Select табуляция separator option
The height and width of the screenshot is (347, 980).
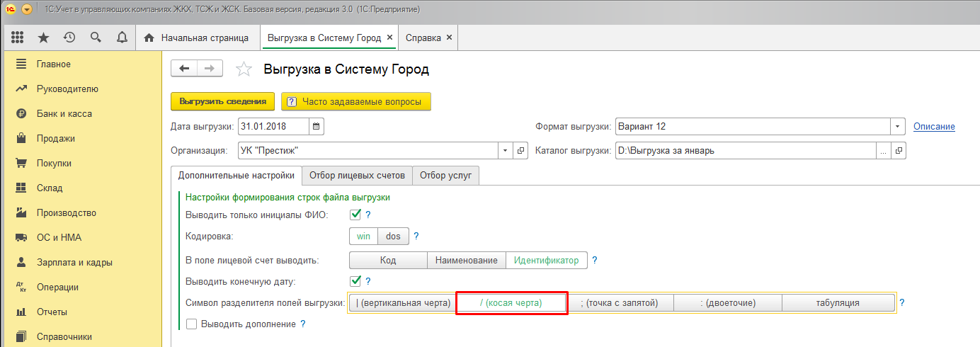[838, 303]
